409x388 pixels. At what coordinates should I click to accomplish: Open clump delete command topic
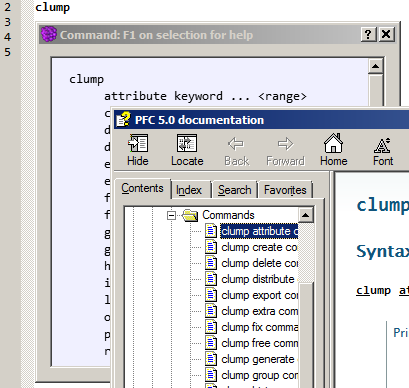(x=259, y=263)
